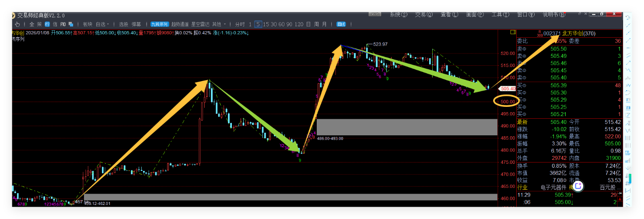Select sell price 505.50 row
Screen dimensions: 644x219
point(569,49)
